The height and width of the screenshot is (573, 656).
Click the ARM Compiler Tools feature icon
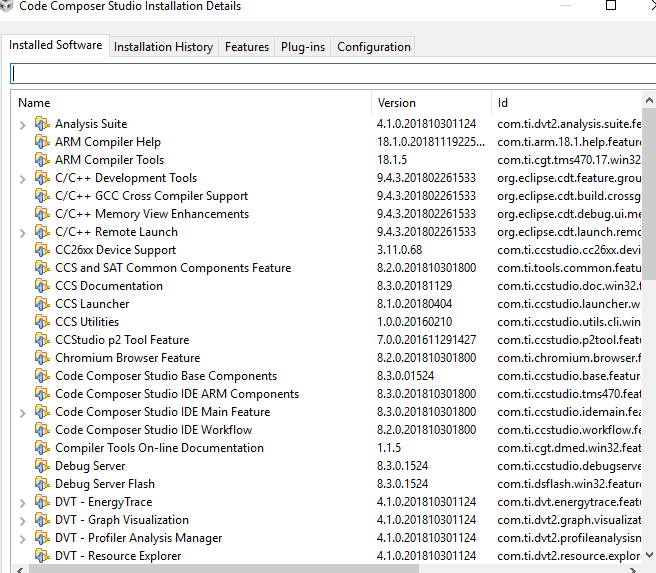[42, 160]
